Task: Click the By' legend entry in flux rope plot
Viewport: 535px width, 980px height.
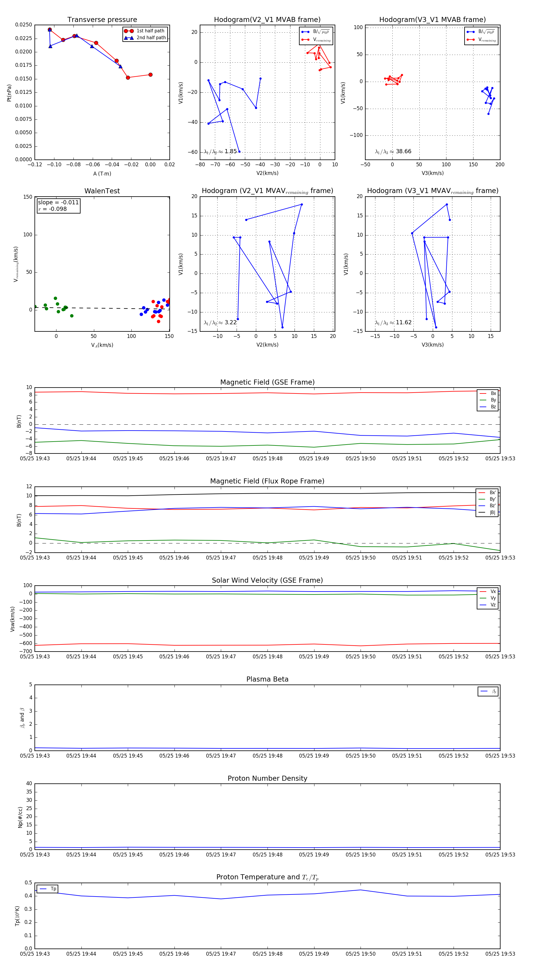Action: 487,499
